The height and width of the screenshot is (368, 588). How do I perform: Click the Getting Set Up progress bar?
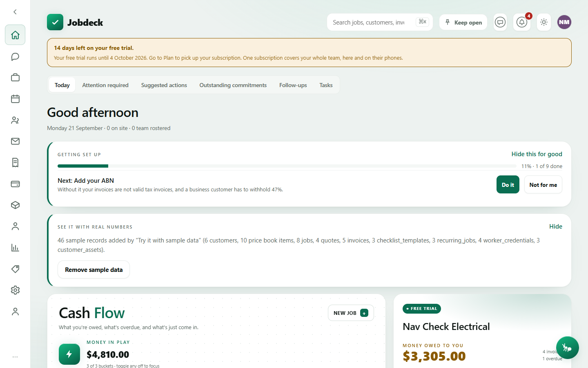click(287, 166)
